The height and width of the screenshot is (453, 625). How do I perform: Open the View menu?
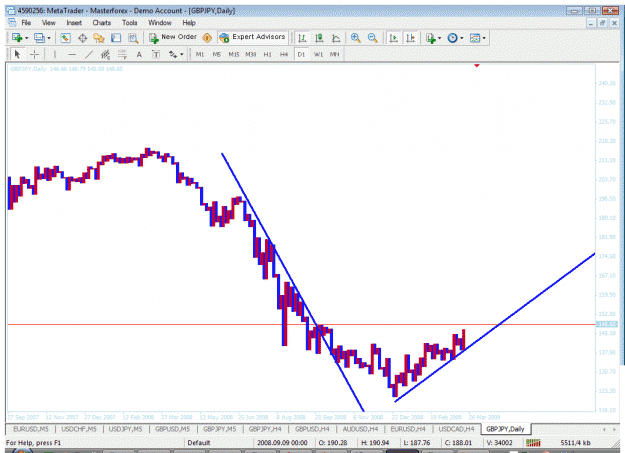(x=49, y=23)
